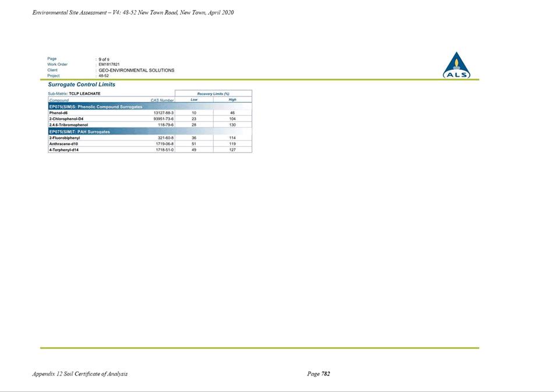Click the 'Page 782' footer number
This screenshot has height=392, width=554.
coord(318,373)
